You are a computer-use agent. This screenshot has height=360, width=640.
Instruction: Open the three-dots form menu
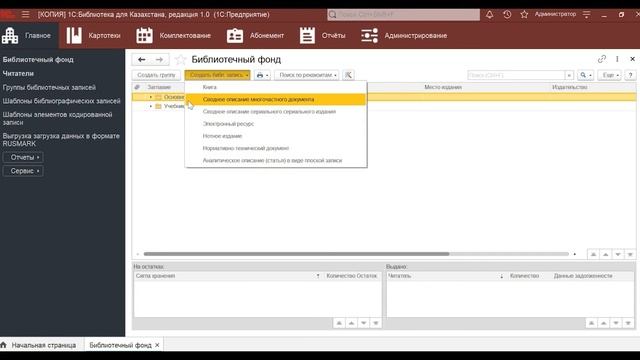(x=617, y=59)
